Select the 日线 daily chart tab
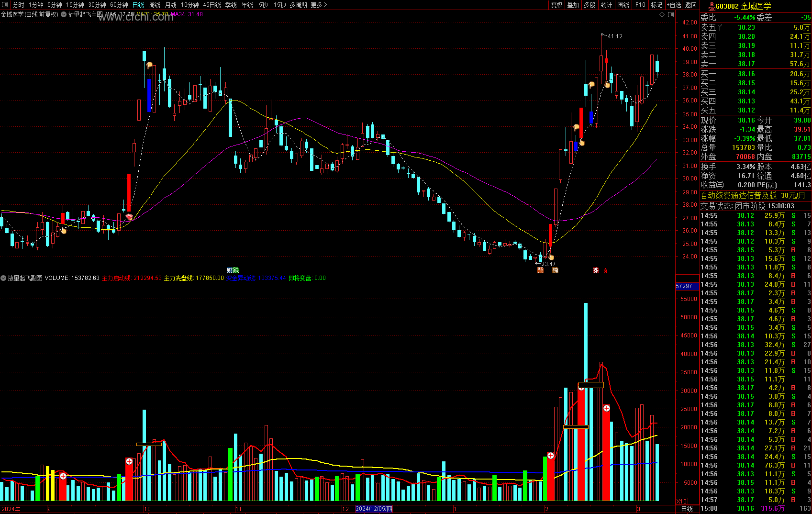This screenshot has height=514, width=812. pos(138,5)
